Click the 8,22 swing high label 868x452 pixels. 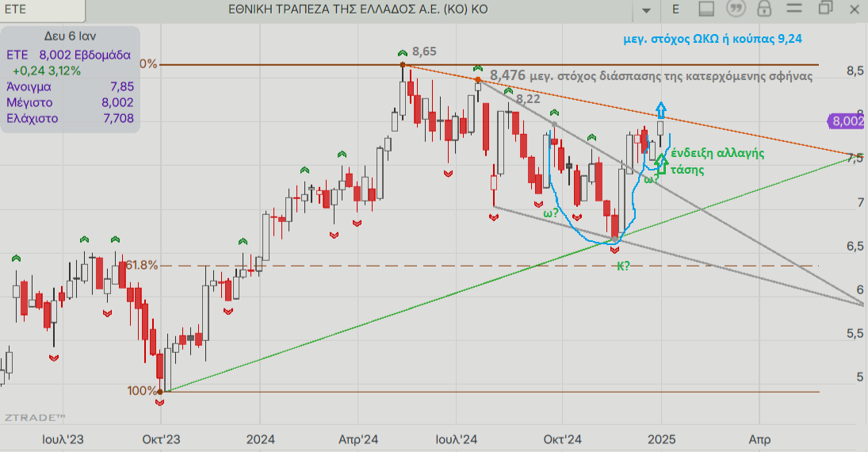(x=528, y=99)
